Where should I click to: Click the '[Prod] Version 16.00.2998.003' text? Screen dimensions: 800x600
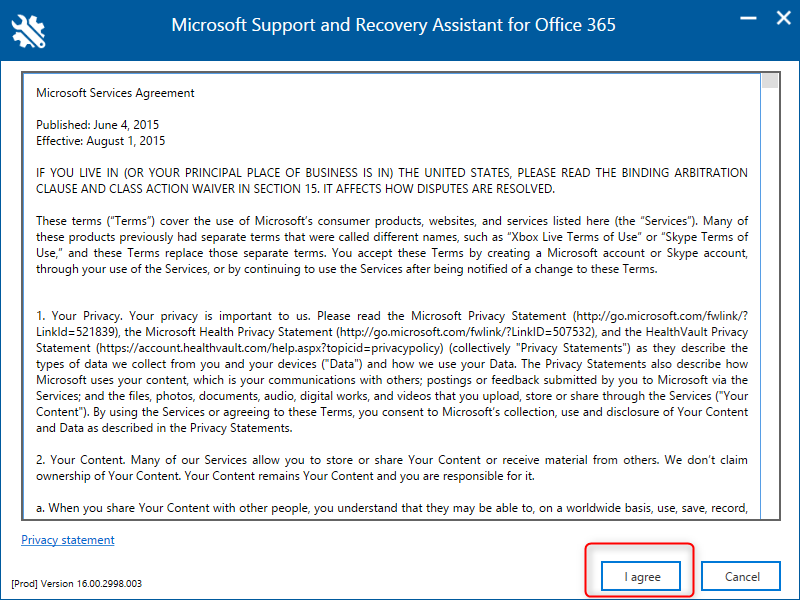[x=77, y=584]
